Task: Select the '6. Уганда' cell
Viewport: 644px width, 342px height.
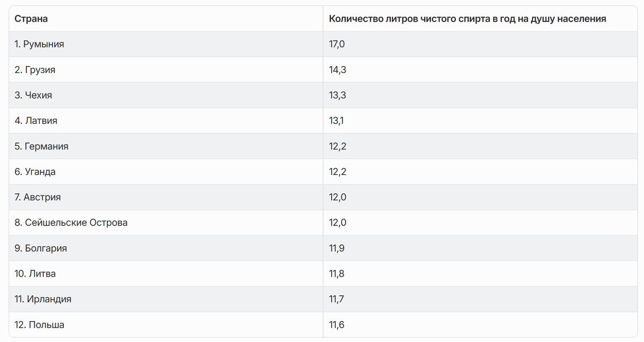Action: [x=166, y=172]
